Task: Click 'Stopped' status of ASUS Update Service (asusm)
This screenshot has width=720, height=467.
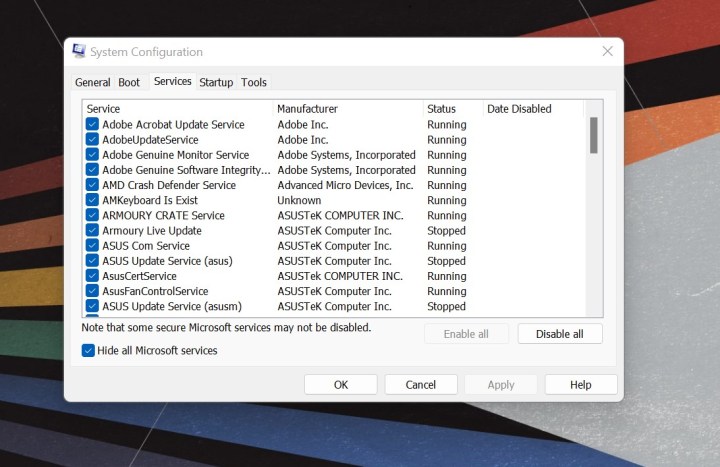Action: pyautogui.click(x=446, y=306)
